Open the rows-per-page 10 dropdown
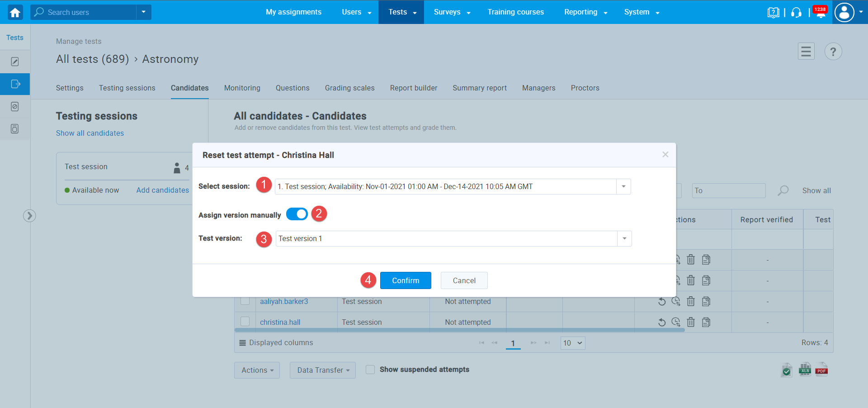This screenshot has width=868, height=408. 572,343
